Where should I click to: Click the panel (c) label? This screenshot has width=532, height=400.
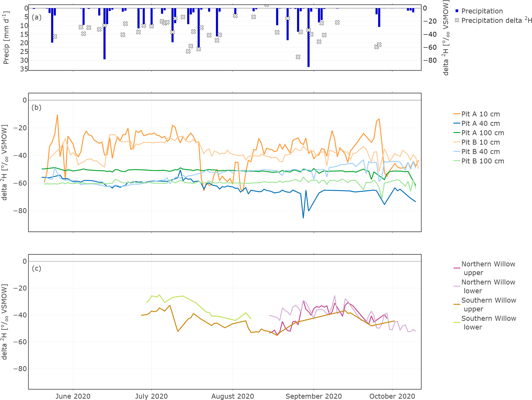click(x=36, y=268)
